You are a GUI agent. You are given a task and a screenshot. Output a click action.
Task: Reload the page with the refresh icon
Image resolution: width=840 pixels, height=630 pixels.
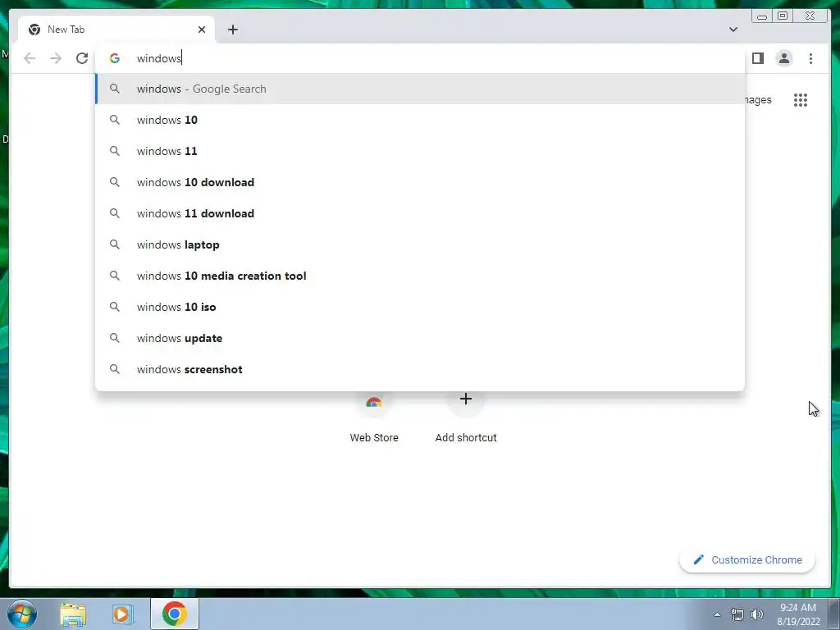82,58
